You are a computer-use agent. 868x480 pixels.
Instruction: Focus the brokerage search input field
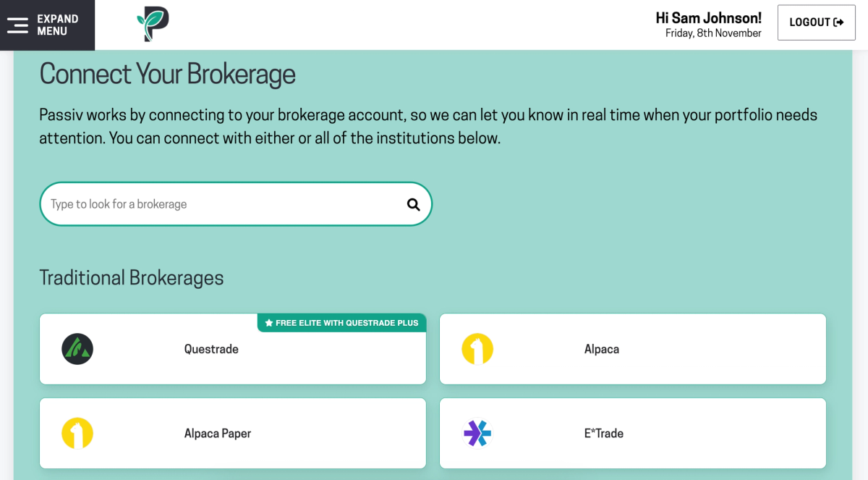click(236, 204)
